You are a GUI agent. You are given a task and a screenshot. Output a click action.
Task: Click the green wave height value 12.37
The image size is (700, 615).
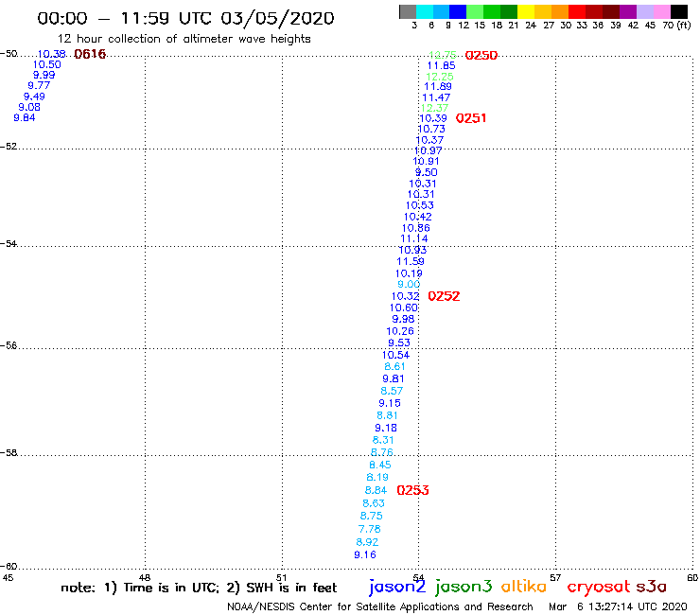[x=434, y=108]
